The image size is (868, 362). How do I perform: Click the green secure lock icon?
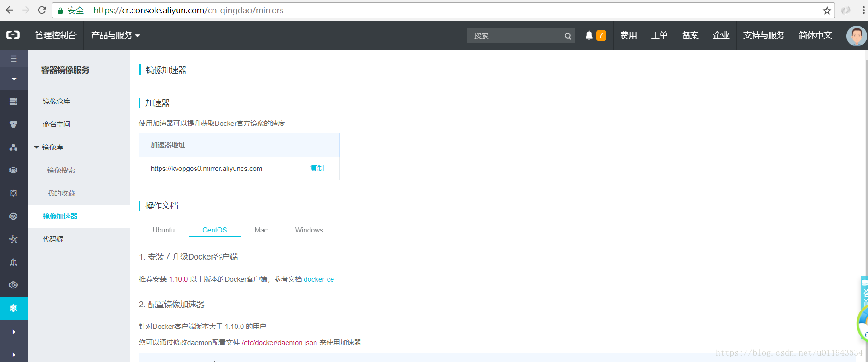pos(60,11)
